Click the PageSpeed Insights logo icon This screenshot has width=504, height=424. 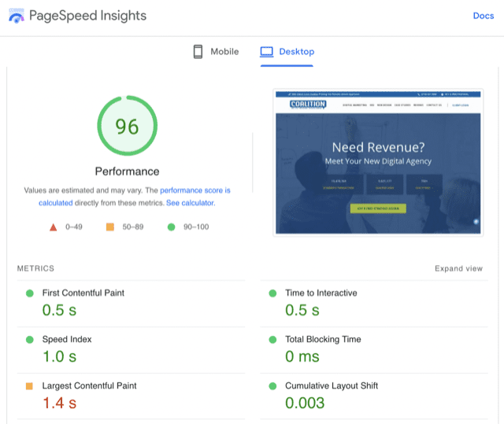tap(17, 16)
